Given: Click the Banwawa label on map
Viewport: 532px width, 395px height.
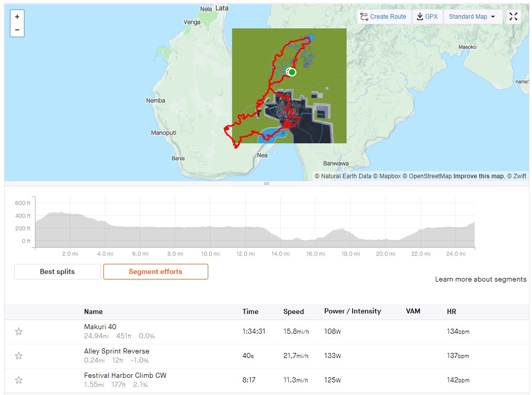Looking at the screenshot, I should point(336,164).
